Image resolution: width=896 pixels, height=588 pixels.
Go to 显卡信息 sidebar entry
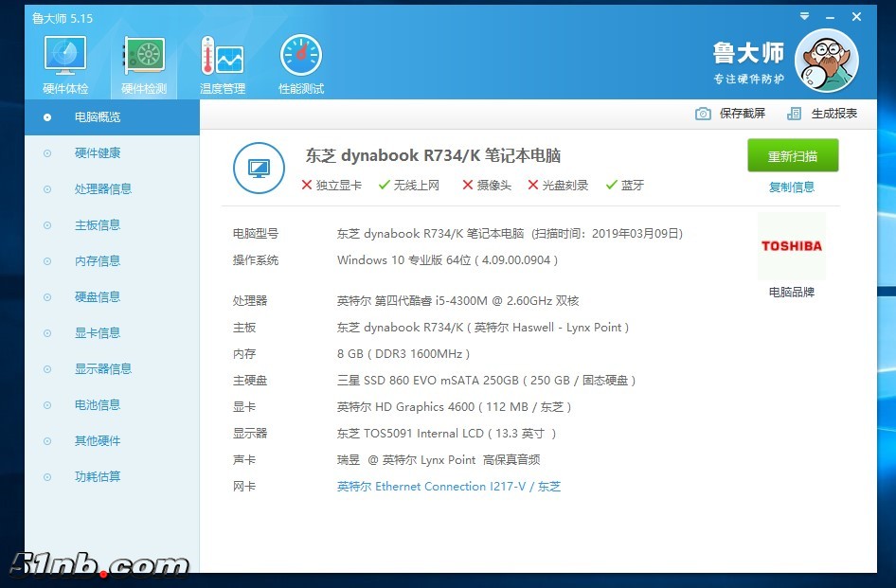98,333
